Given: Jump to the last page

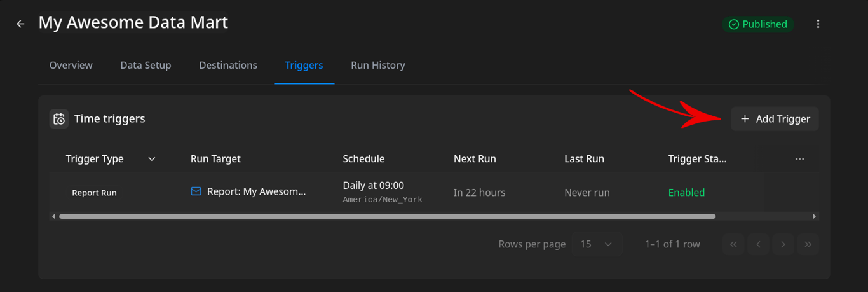Looking at the screenshot, I should [x=808, y=244].
